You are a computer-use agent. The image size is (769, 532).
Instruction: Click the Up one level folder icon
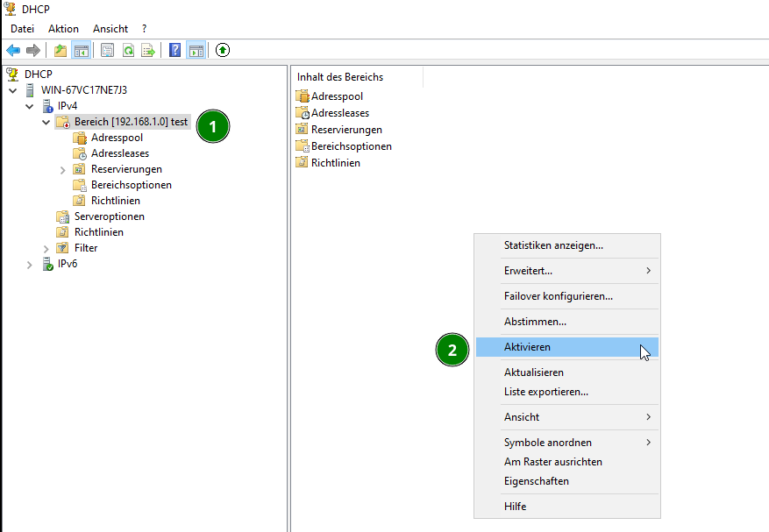click(x=60, y=50)
